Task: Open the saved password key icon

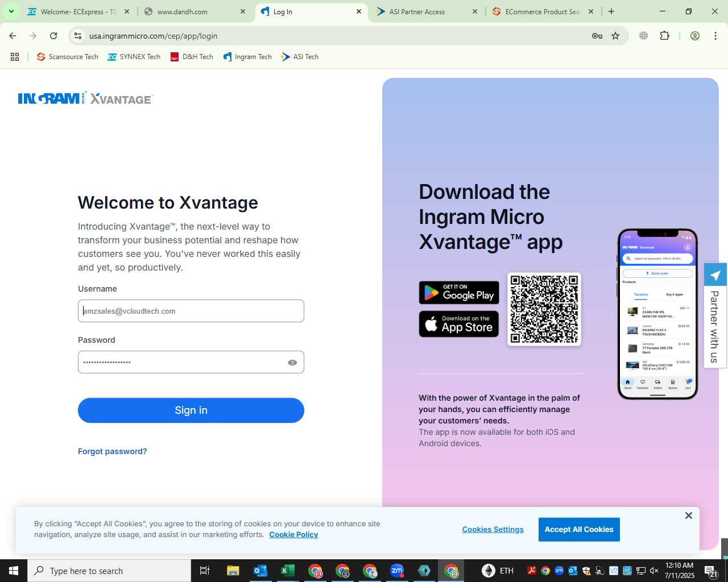Action: (597, 36)
